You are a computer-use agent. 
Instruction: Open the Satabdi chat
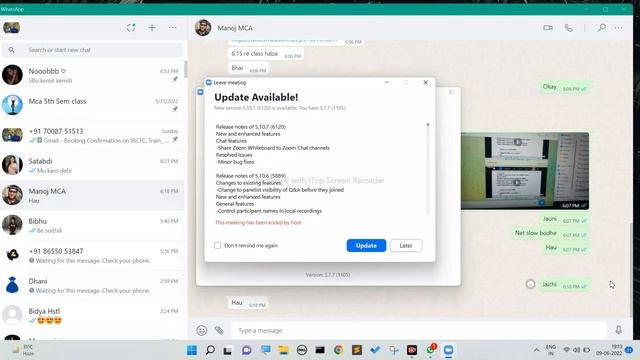[x=92, y=165]
